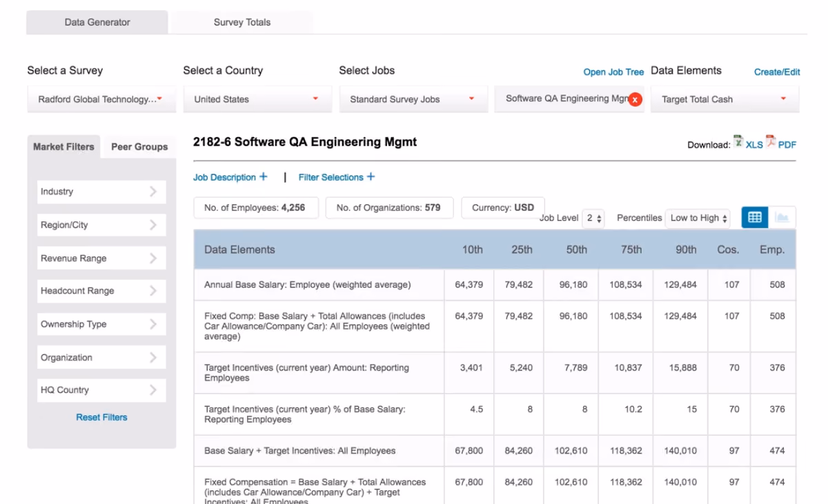Expand the Organization filter
828x504 pixels.
point(101,357)
